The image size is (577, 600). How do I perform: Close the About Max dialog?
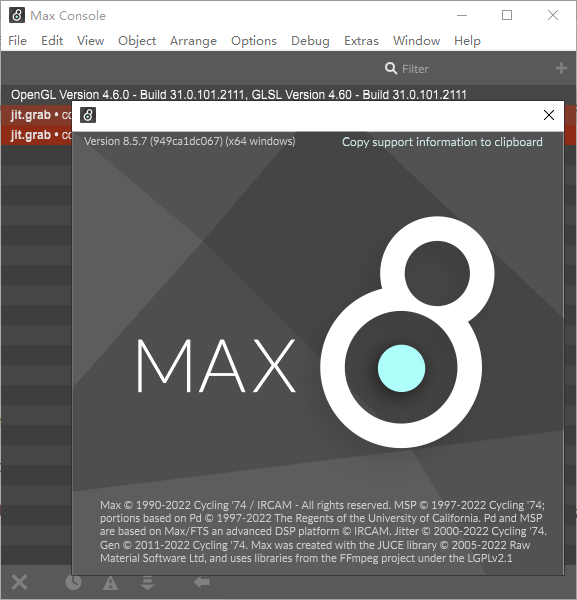pos(549,115)
